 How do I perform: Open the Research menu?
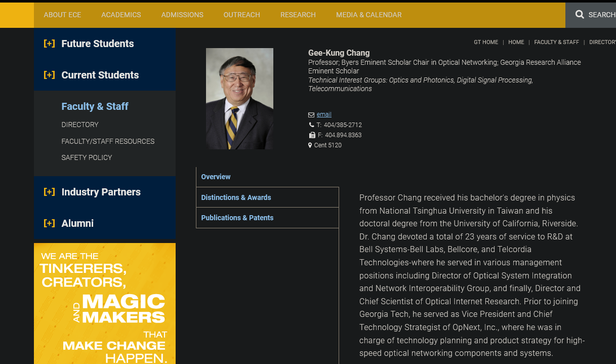[298, 15]
